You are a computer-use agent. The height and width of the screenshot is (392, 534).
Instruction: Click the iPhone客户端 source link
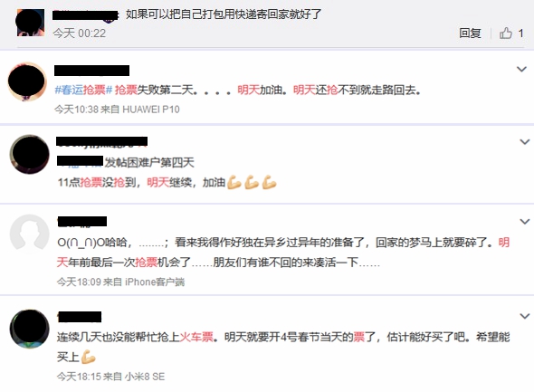pyautogui.click(x=155, y=282)
